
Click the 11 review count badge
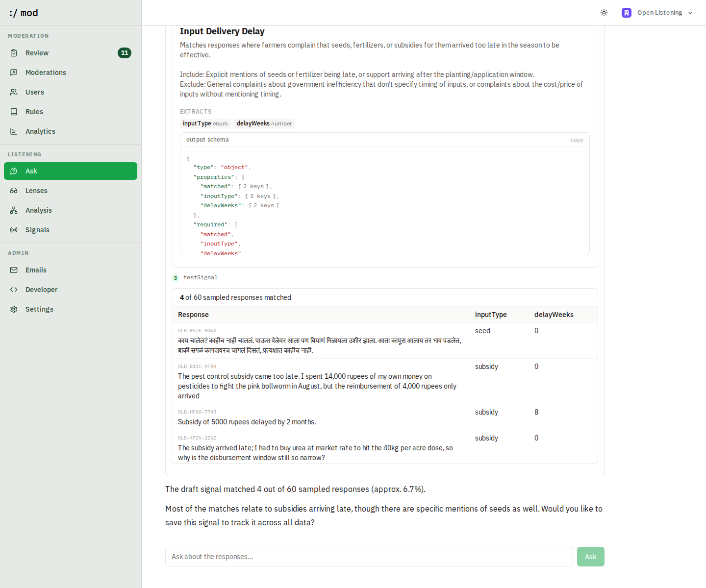pos(125,53)
